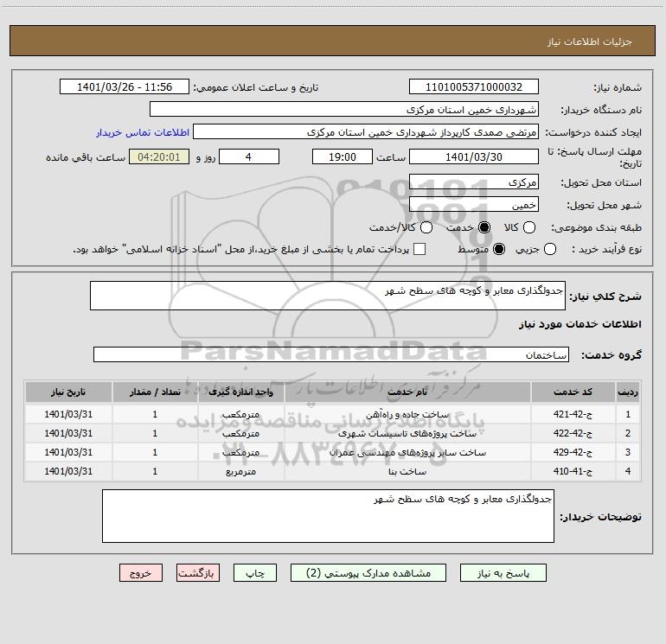Click the label نوع فرآیند خرید
Viewport: 666px width, 644px height.
coord(606,249)
